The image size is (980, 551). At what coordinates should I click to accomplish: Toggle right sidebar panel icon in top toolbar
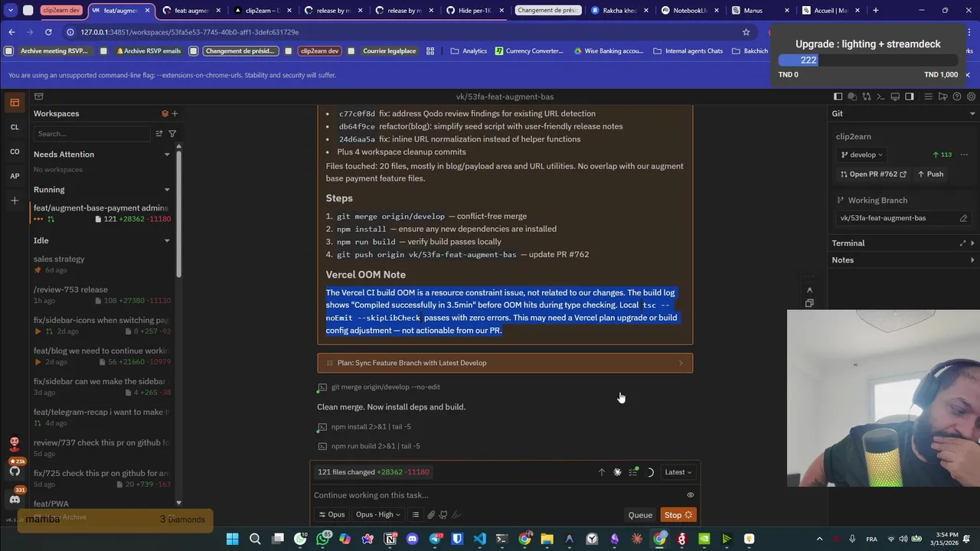[910, 96]
